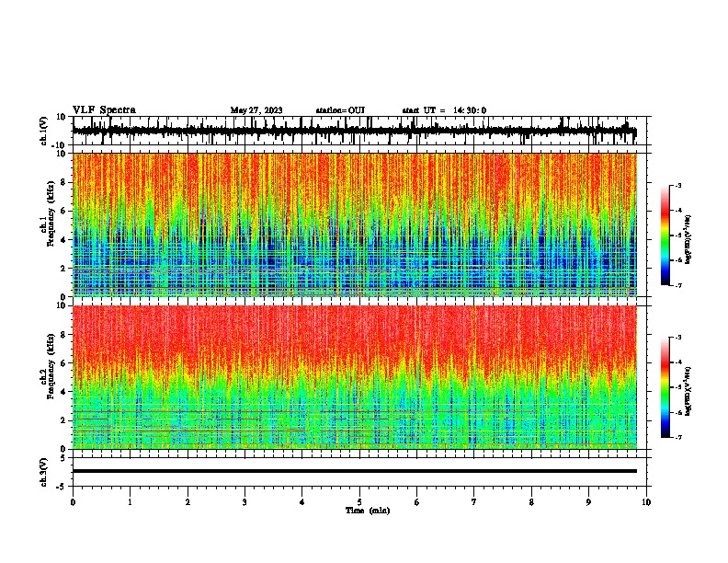Click the ch.2 frequency tick label "4"

click(x=63, y=392)
